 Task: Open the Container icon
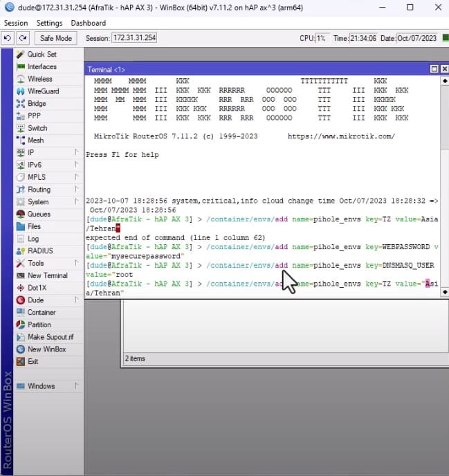20,313
